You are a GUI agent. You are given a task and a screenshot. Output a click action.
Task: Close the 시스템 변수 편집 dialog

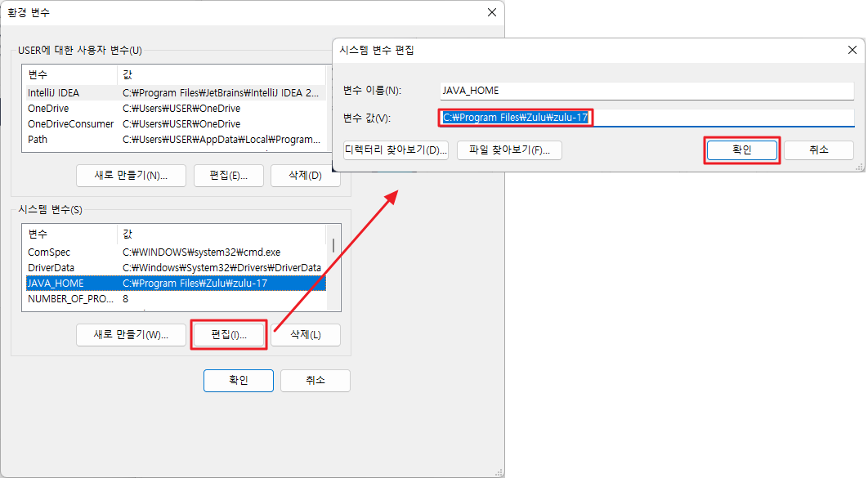852,50
